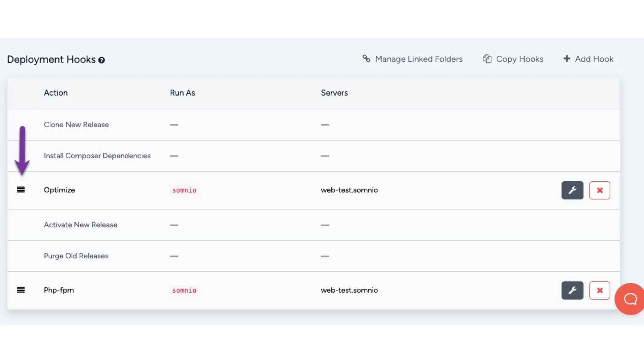The height and width of the screenshot is (363, 644).
Task: Click the Activate New Release row
Action: [80, 225]
